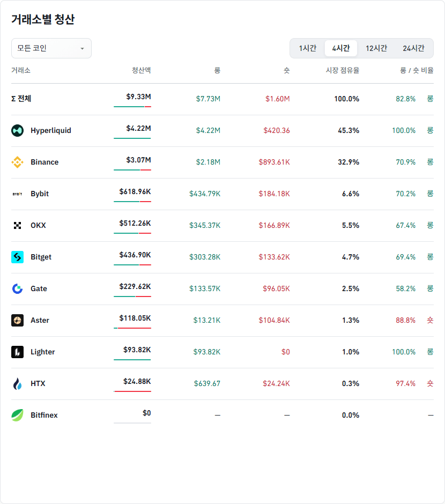Click the Lighter logo icon
Screen dimensions: 445x504
click(17, 352)
